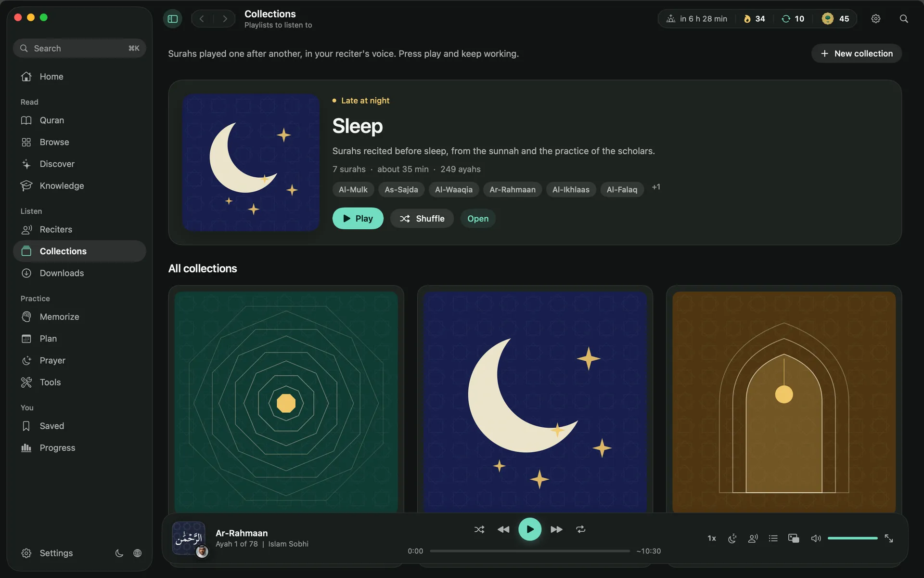Click the refresh counter showing 10
924x578 pixels.
(x=793, y=19)
